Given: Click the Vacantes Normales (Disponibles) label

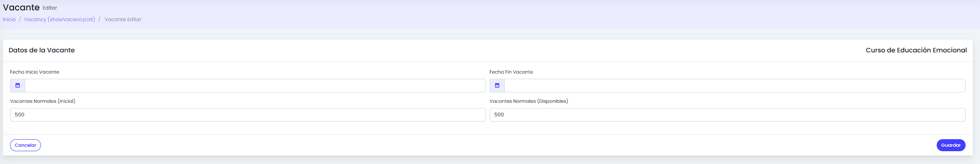Looking at the screenshot, I should [x=529, y=101].
